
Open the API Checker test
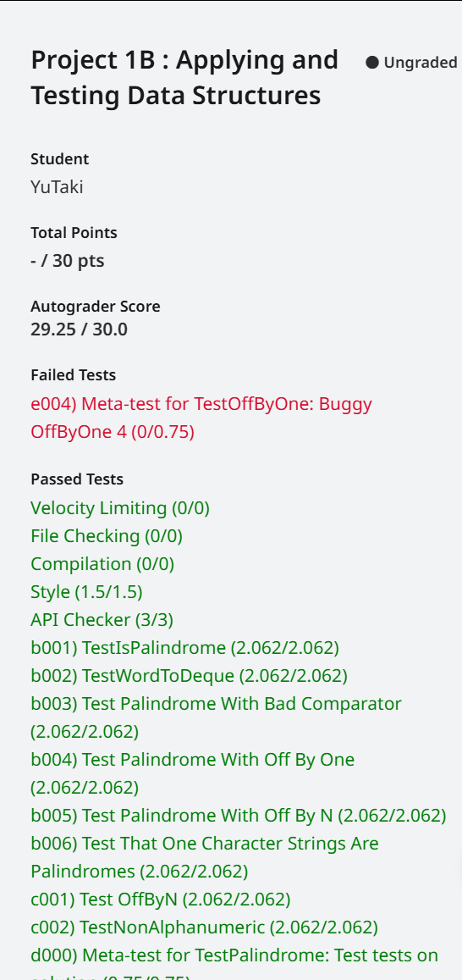tap(102, 619)
